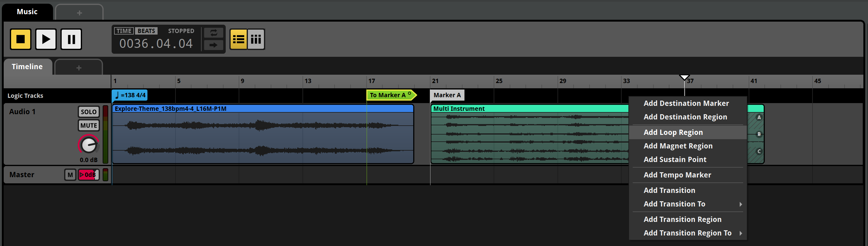
Task: Select the To Marker A transition marker
Action: tap(391, 95)
